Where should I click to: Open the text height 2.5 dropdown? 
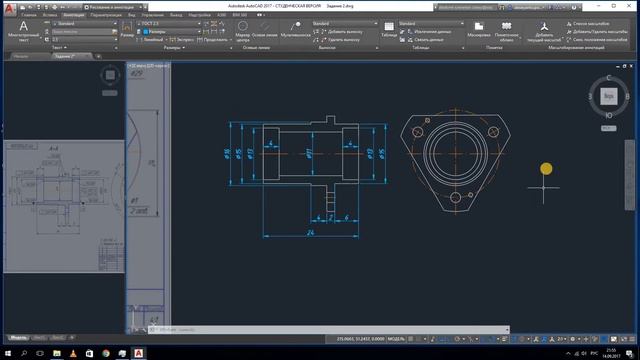point(85,40)
